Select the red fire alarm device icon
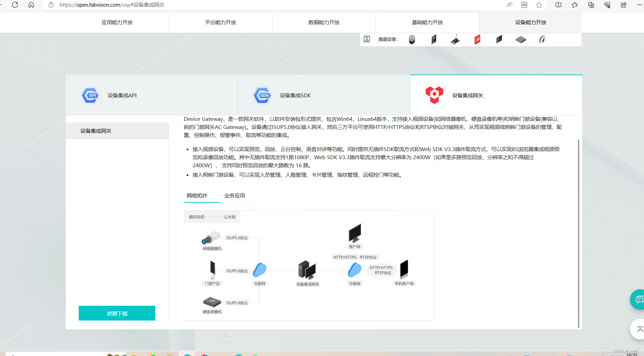 click(477, 39)
